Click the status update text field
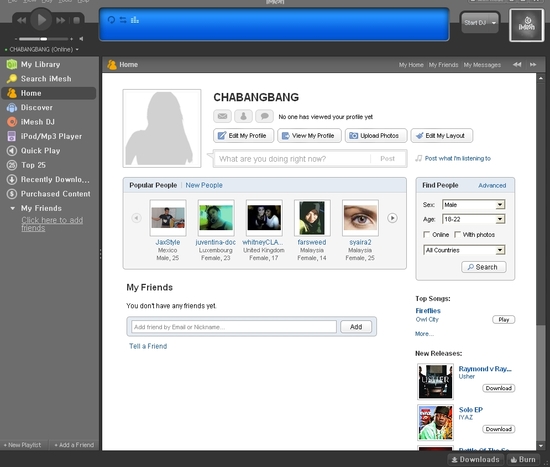This screenshot has width=550, height=467. 292,159
